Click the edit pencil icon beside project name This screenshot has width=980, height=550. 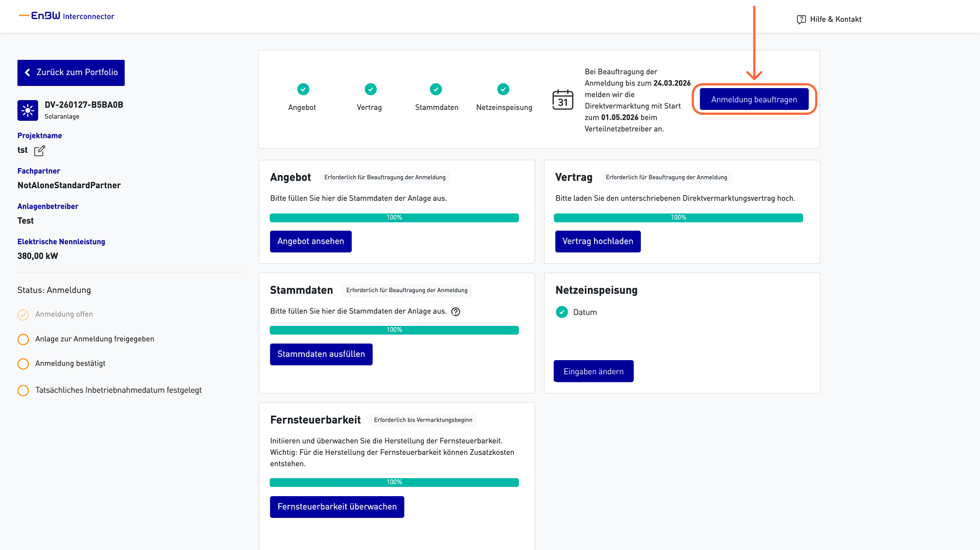[x=40, y=151]
